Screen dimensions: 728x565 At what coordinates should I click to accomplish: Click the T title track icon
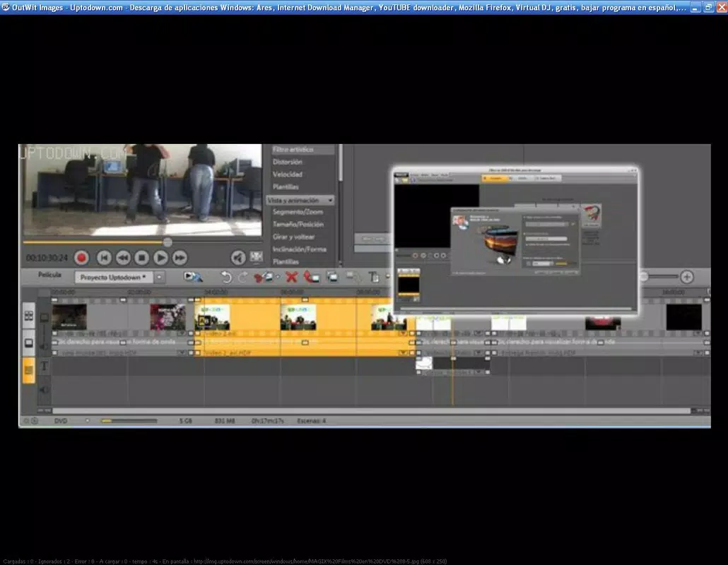point(44,367)
